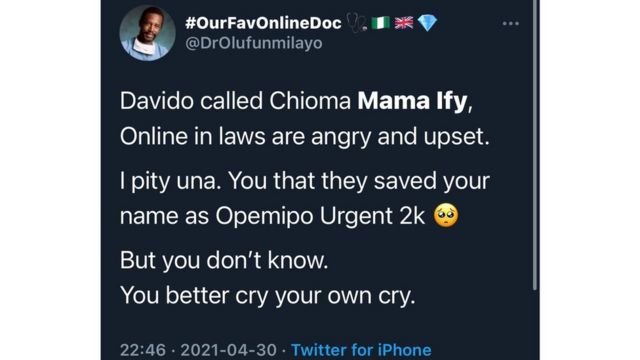Click the blue diamond emoji
The image size is (640, 360).
click(x=427, y=23)
